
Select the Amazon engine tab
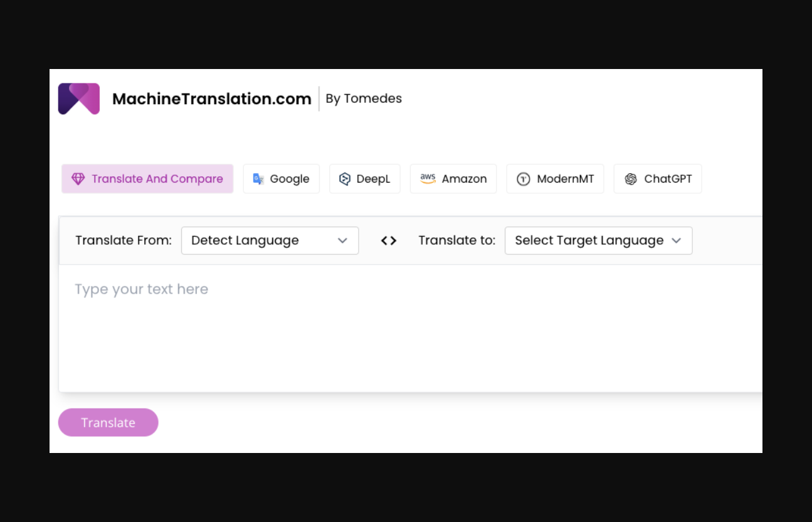(x=463, y=179)
